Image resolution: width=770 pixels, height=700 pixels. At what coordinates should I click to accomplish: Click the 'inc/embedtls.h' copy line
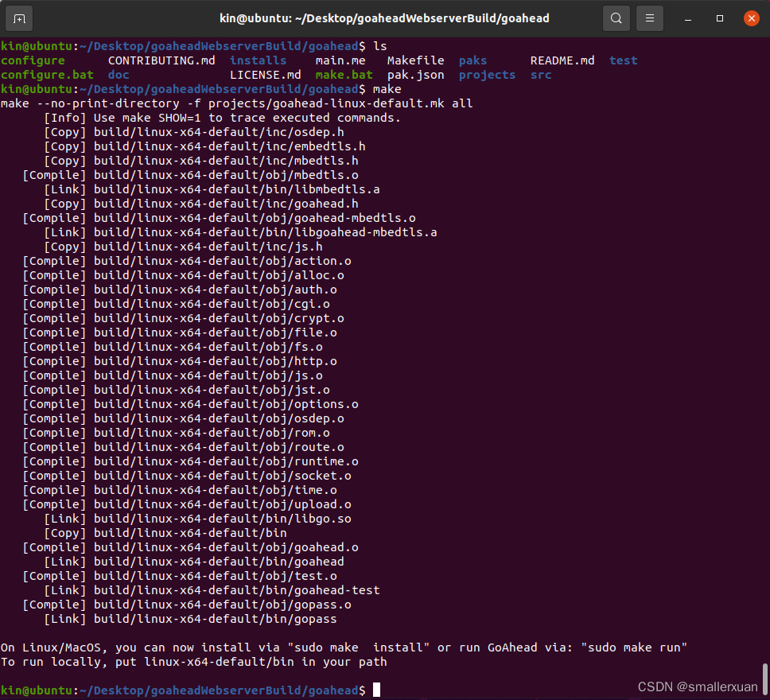pos(204,146)
